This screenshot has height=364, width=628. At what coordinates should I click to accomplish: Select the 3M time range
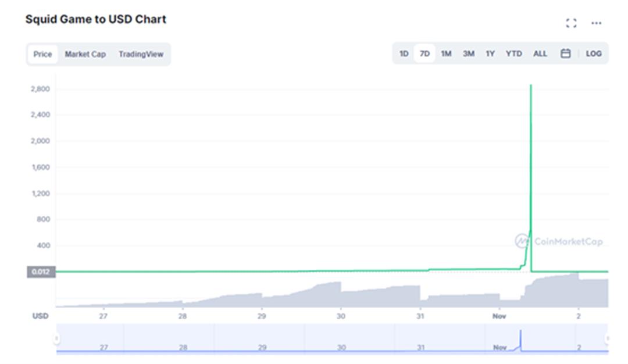(x=469, y=53)
